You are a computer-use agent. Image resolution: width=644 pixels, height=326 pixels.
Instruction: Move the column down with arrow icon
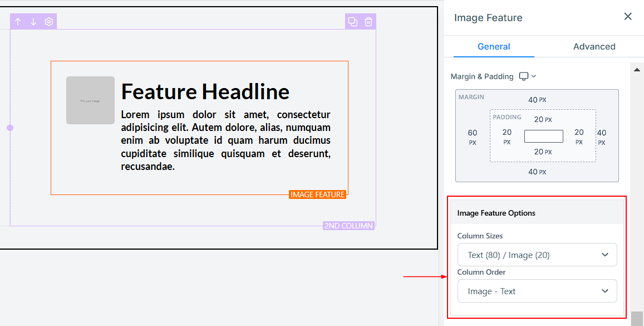(x=33, y=22)
